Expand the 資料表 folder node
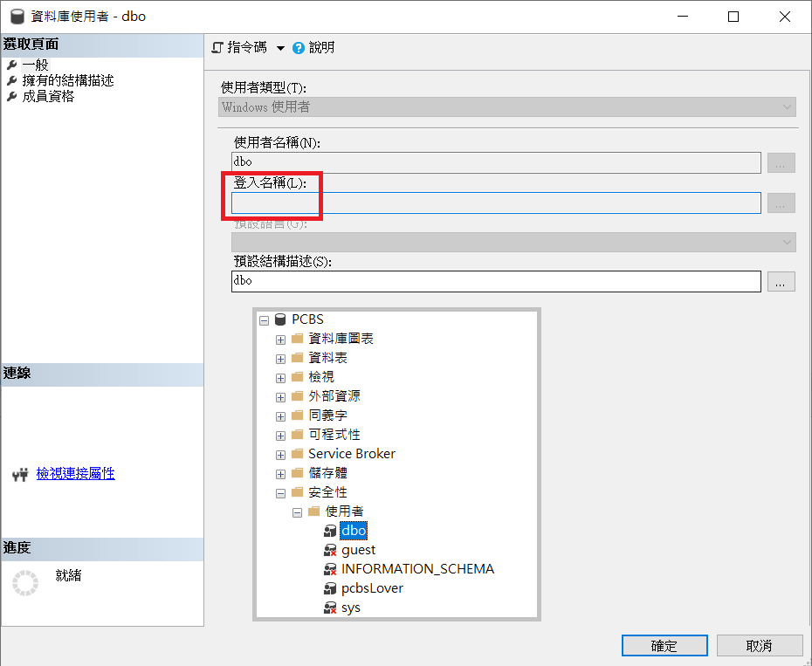This screenshot has height=666, width=812. (280, 358)
